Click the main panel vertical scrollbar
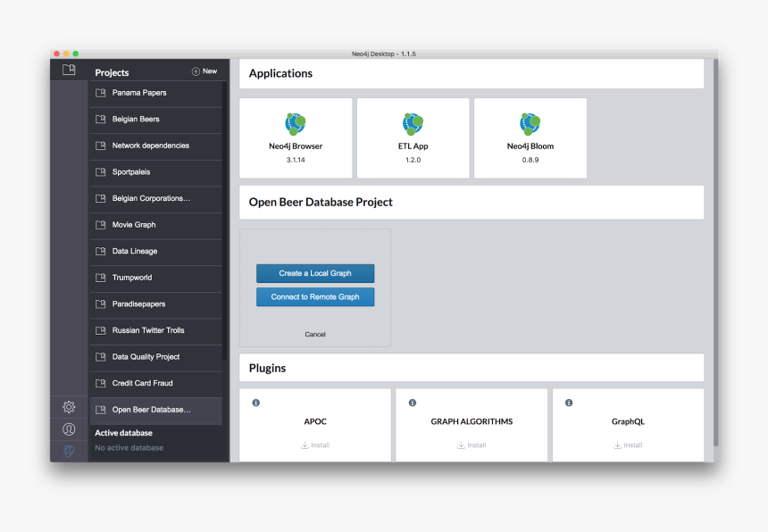 pos(715,253)
